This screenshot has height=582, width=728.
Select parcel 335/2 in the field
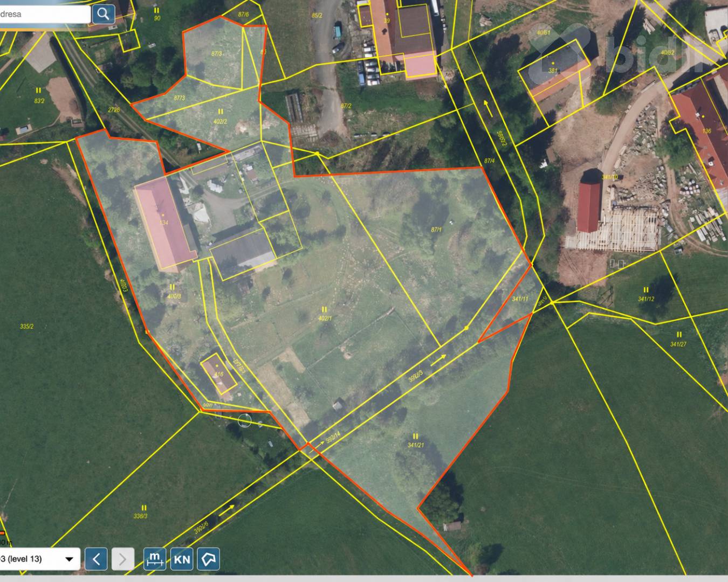click(x=26, y=327)
